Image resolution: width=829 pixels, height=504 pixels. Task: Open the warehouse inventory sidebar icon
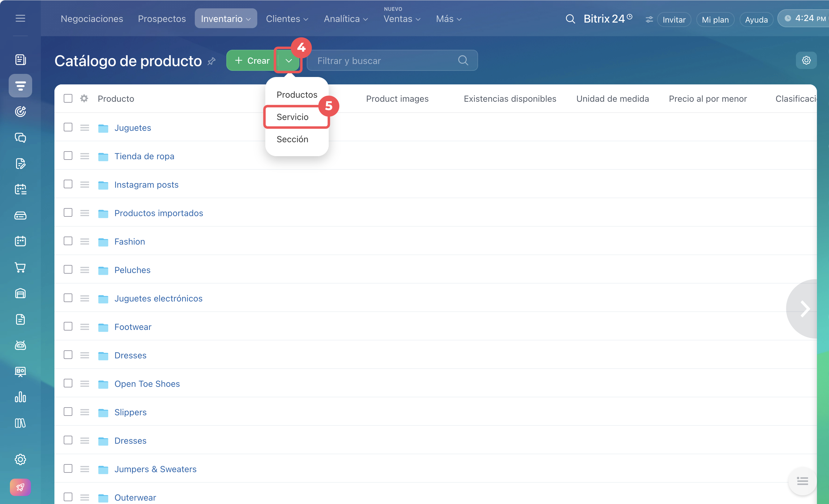coord(20,293)
